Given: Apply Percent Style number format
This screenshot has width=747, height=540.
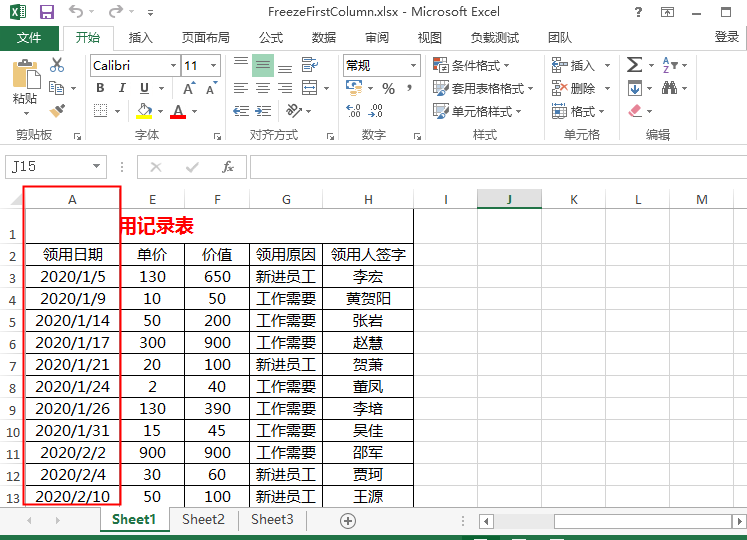Looking at the screenshot, I should (x=388, y=88).
